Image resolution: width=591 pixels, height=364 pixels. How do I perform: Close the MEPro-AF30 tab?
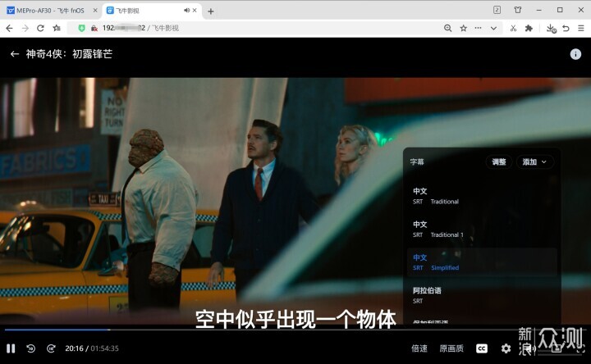95,11
